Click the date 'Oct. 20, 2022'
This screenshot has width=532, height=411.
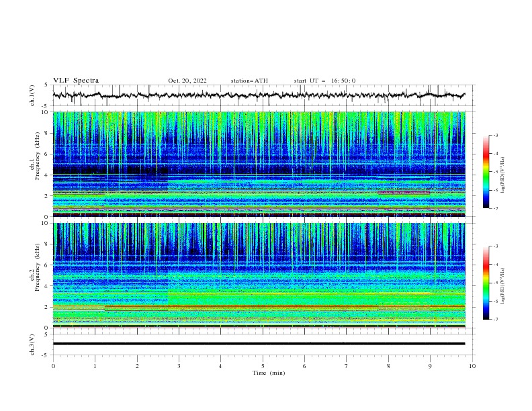187,81
